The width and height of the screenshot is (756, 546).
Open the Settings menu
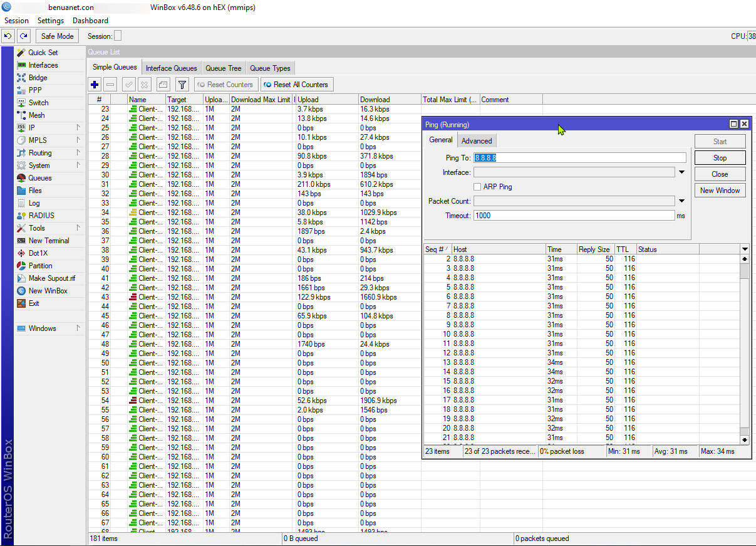coord(51,20)
